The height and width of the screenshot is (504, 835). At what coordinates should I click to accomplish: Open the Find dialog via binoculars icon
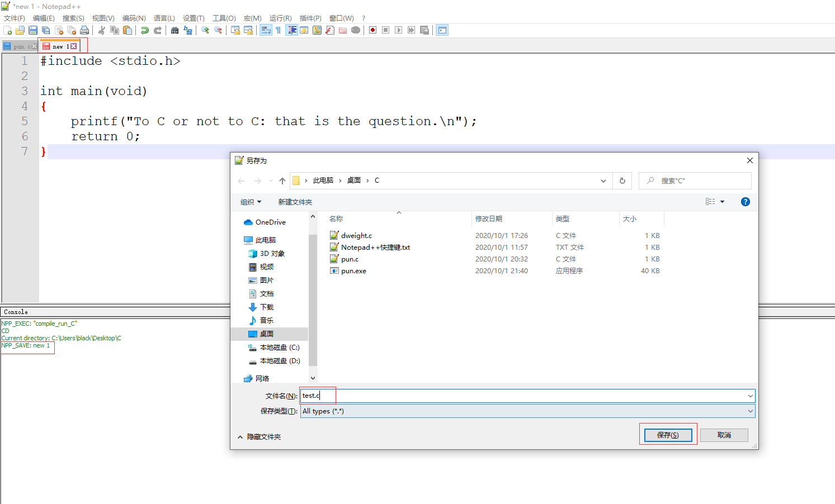point(175,30)
